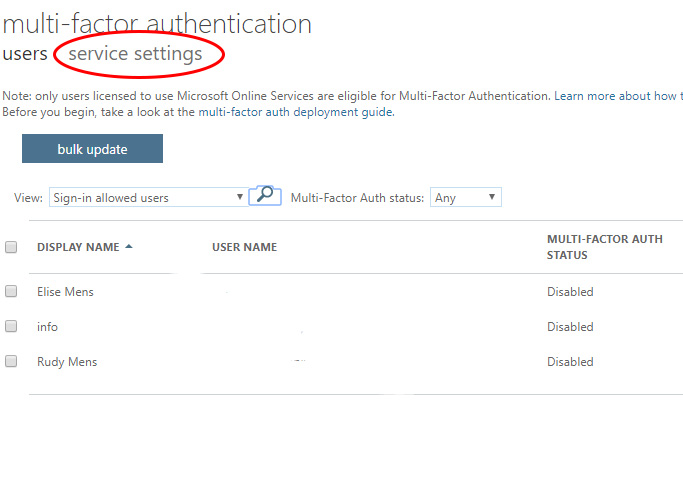Screen dimensions: 683x494
Task: Select the Rudy Mens display name
Action: click(67, 362)
